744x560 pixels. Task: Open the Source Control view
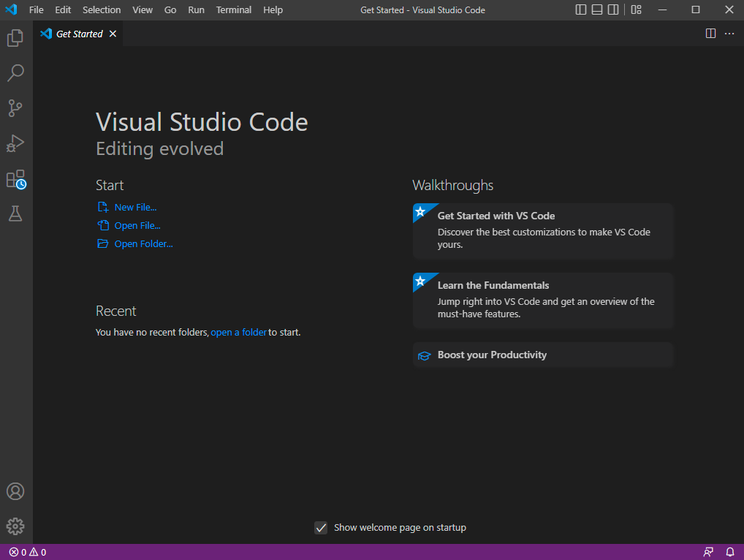coord(15,108)
